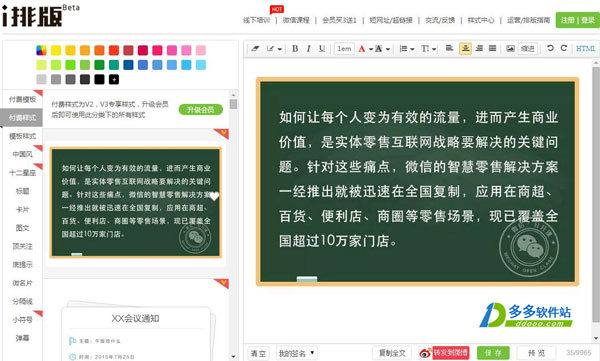Click the 清空 clear button
Image resolution: width=600 pixels, height=361 pixels.
pos(258,353)
